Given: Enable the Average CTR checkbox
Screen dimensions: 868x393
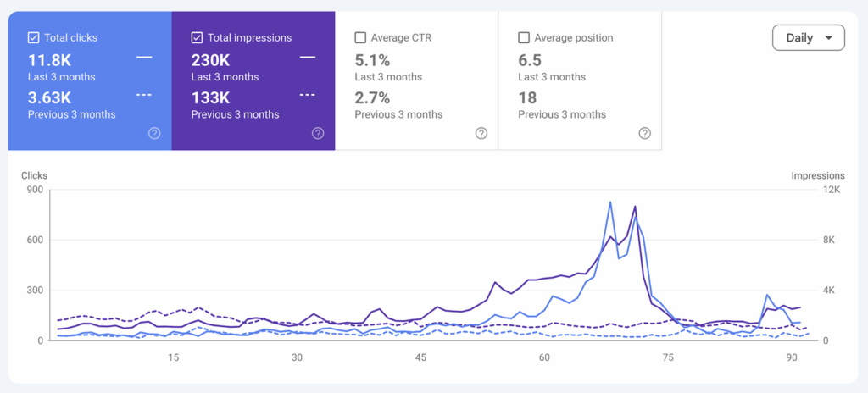Looking at the screenshot, I should [x=360, y=37].
